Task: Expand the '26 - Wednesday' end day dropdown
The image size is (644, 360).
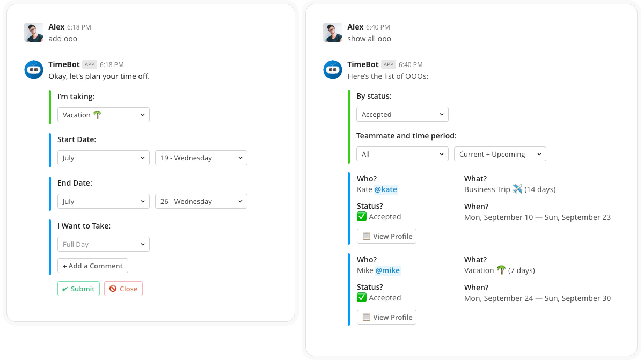Action: click(201, 201)
